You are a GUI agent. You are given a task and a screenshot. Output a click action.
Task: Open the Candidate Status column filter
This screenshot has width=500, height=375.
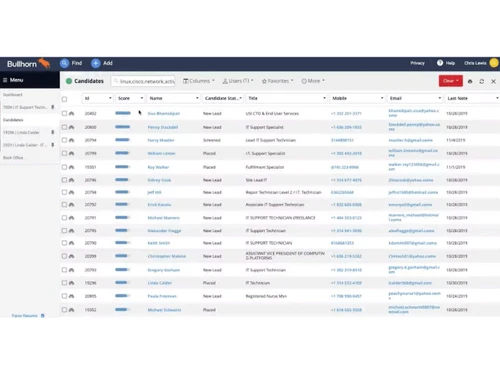coord(240,98)
